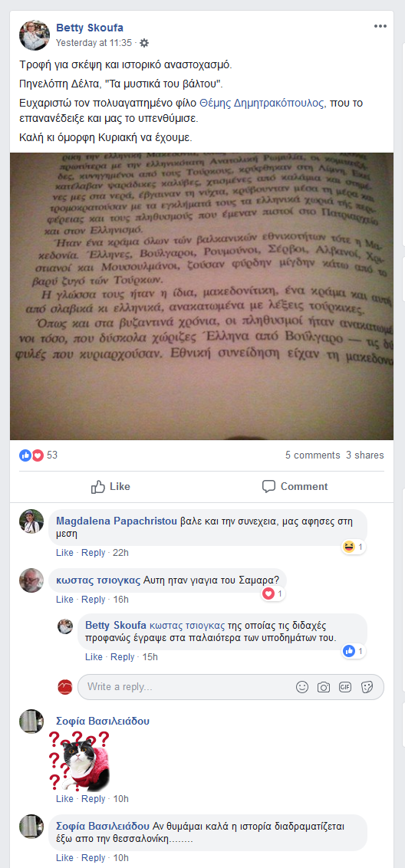Open the 5 comments link
Image resolution: width=405 pixels, height=868 pixels.
312,455
